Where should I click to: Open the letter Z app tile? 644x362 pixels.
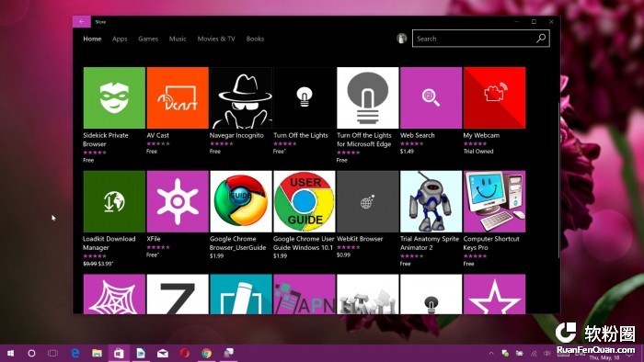178,294
